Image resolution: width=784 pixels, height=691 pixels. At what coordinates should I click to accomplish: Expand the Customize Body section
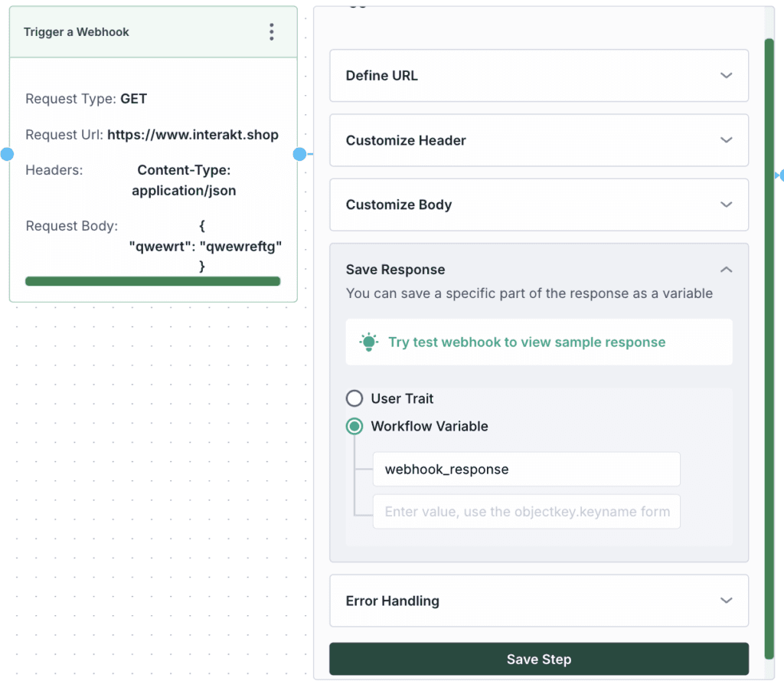726,205
